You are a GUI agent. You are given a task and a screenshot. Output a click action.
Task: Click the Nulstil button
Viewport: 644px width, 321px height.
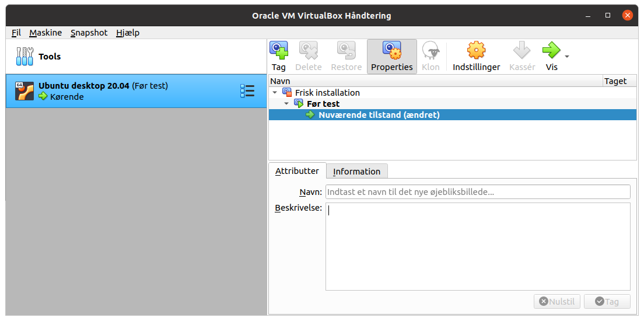point(557,301)
